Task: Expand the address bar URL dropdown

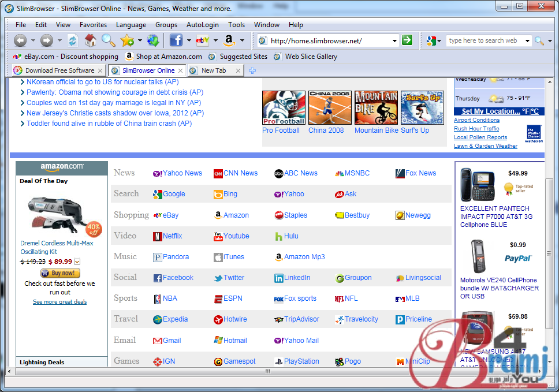Action: coord(395,41)
